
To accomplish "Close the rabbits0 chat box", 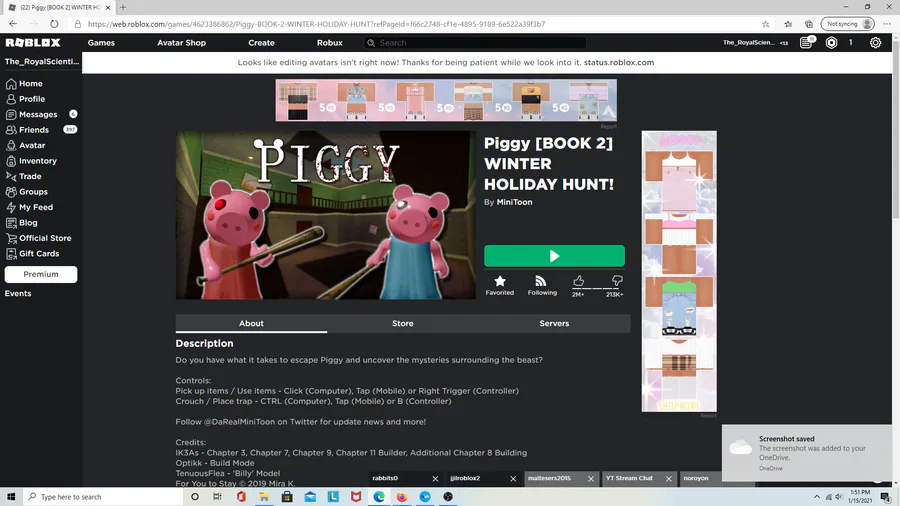I will [435, 478].
